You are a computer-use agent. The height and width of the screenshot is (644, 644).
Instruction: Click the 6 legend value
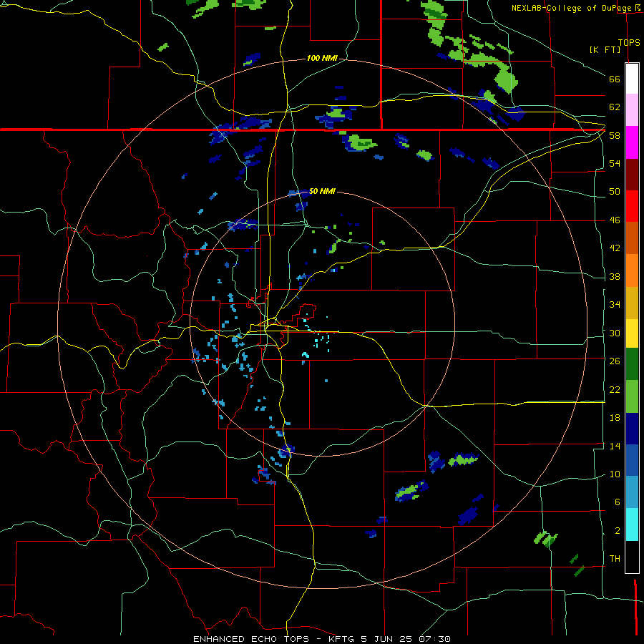tap(617, 502)
